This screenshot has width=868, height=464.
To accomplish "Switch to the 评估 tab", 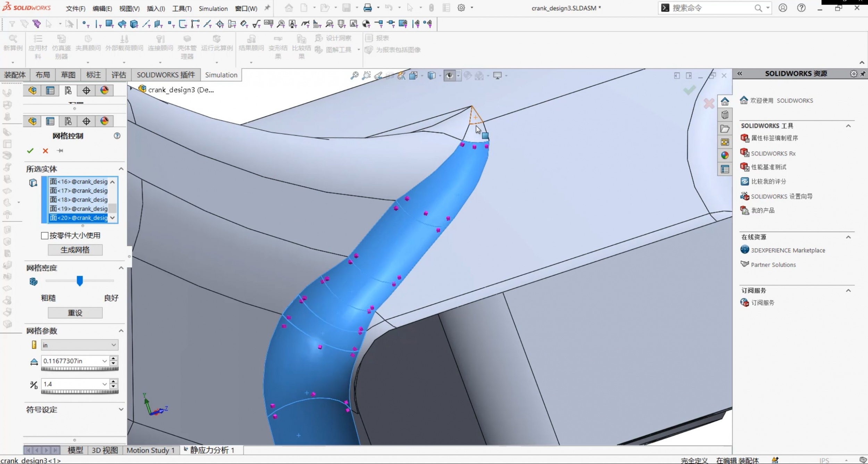I will 118,75.
